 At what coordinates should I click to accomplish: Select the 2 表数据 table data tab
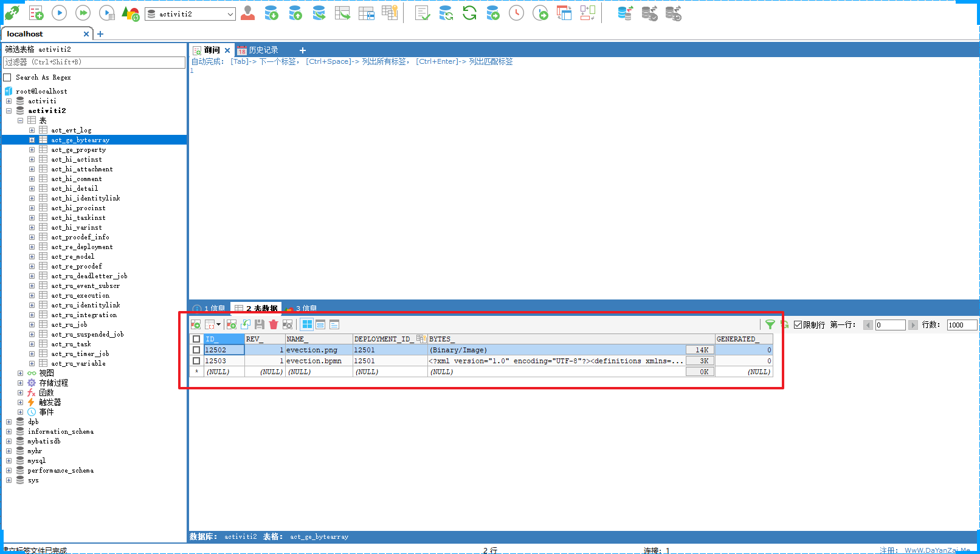(x=256, y=308)
